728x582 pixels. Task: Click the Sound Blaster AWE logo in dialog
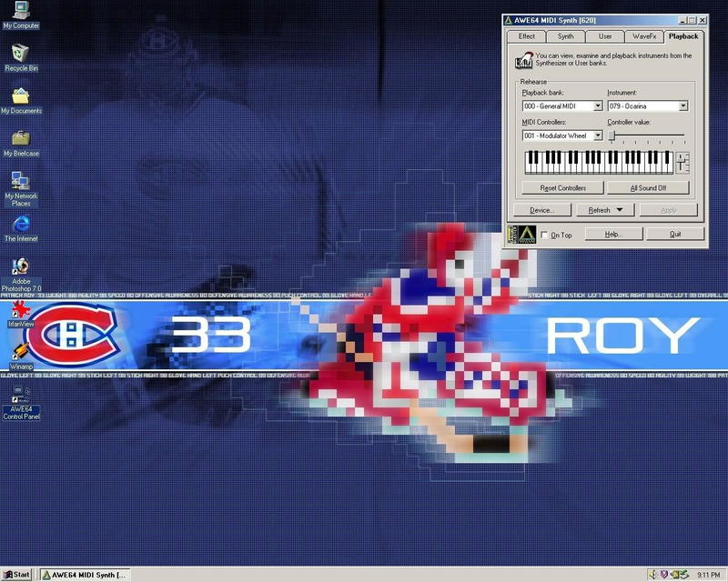(521, 235)
